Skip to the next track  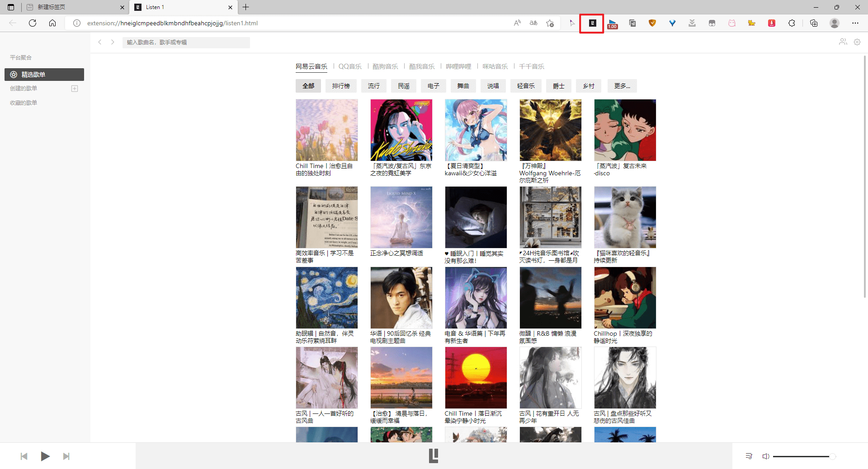pos(66,456)
